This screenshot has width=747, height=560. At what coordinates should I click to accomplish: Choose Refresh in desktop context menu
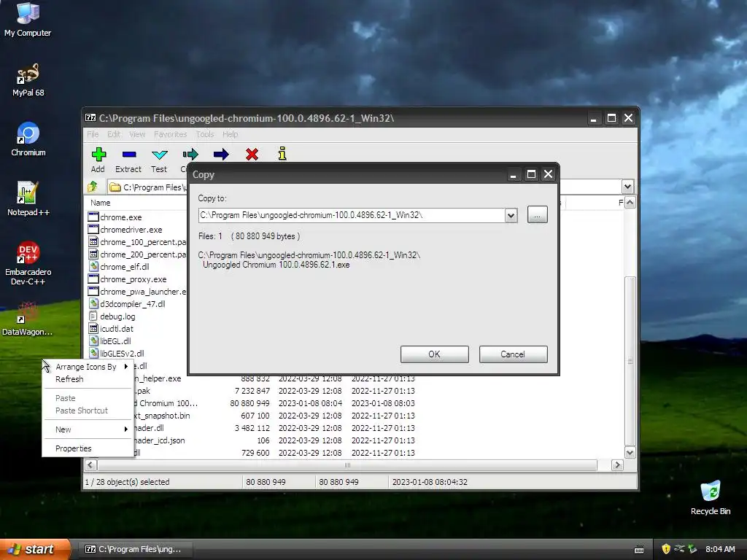[69, 379]
